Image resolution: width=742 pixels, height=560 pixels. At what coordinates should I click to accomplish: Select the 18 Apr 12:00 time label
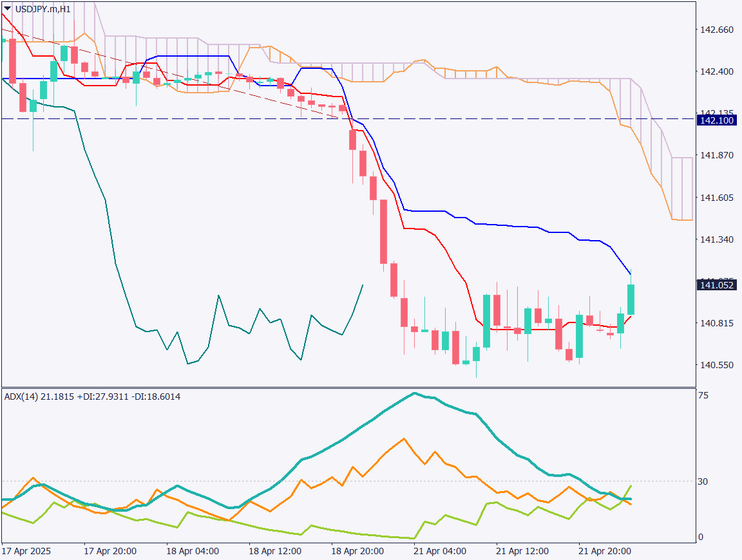(x=275, y=552)
